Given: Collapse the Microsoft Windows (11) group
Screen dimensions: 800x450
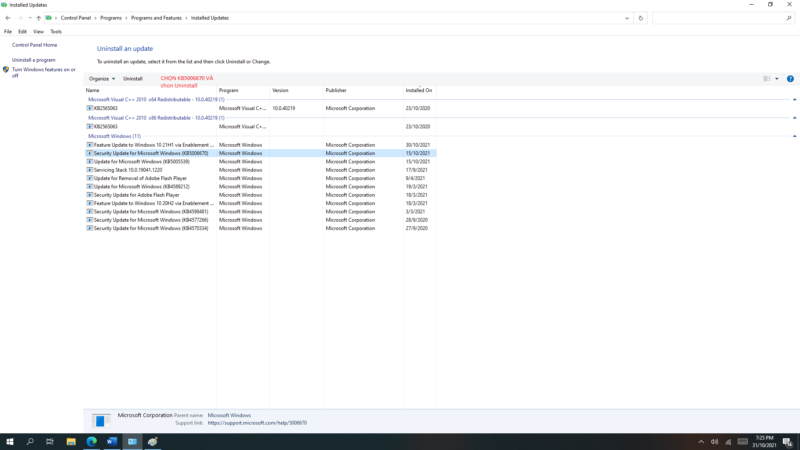Looking at the screenshot, I should click(x=794, y=136).
